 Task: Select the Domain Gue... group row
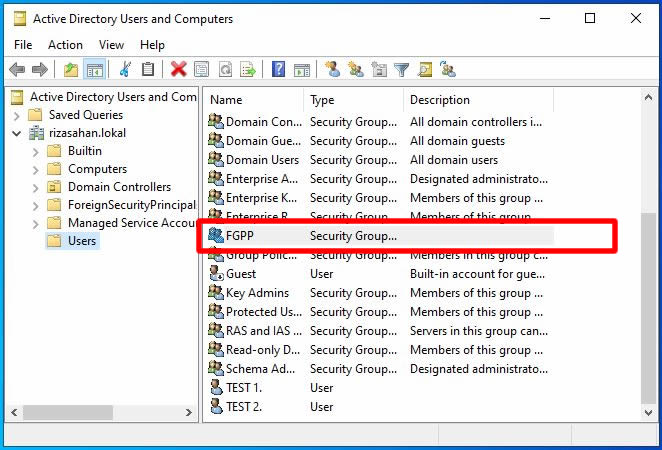[x=380, y=141]
